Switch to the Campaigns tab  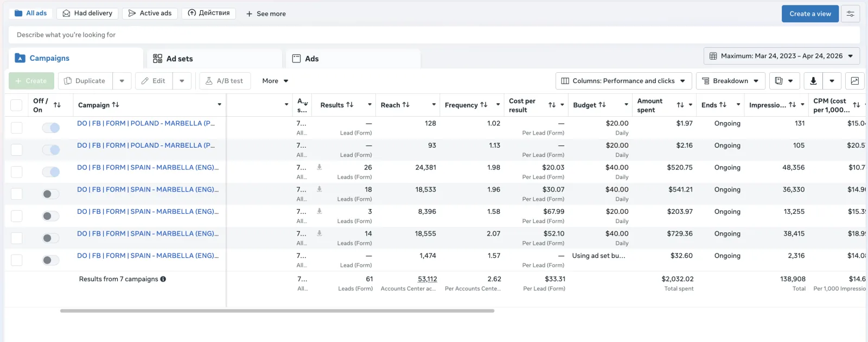click(x=76, y=58)
